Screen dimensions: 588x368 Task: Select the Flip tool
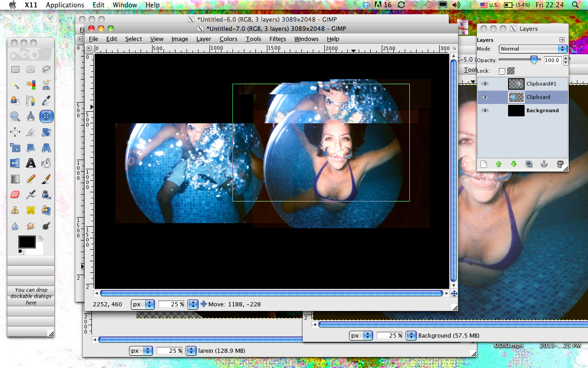coord(15,163)
